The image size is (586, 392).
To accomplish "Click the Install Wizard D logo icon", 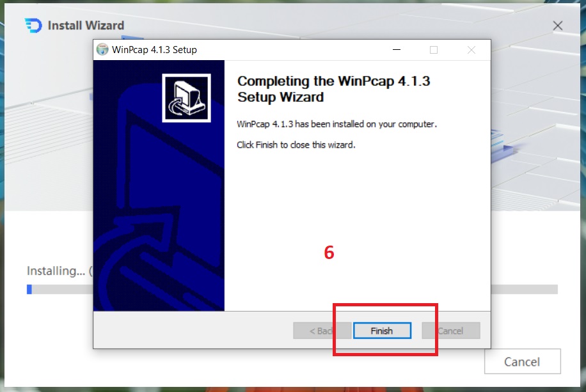I will click(x=34, y=26).
